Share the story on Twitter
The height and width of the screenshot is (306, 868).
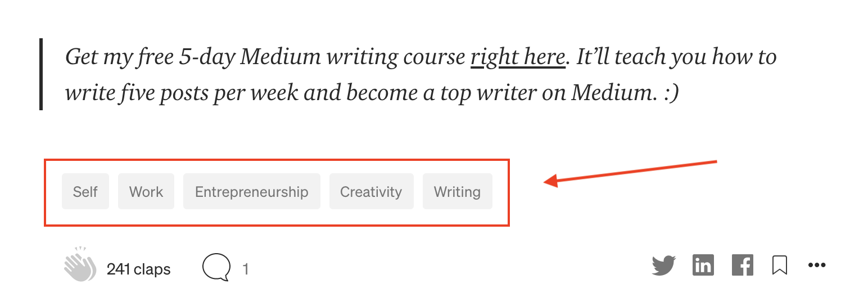pyautogui.click(x=664, y=265)
